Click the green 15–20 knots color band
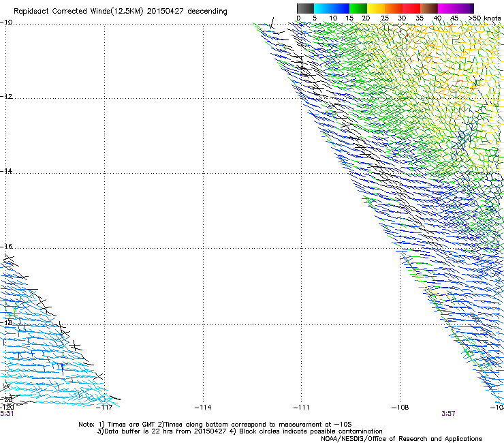This screenshot has width=504, height=443. [358, 8]
